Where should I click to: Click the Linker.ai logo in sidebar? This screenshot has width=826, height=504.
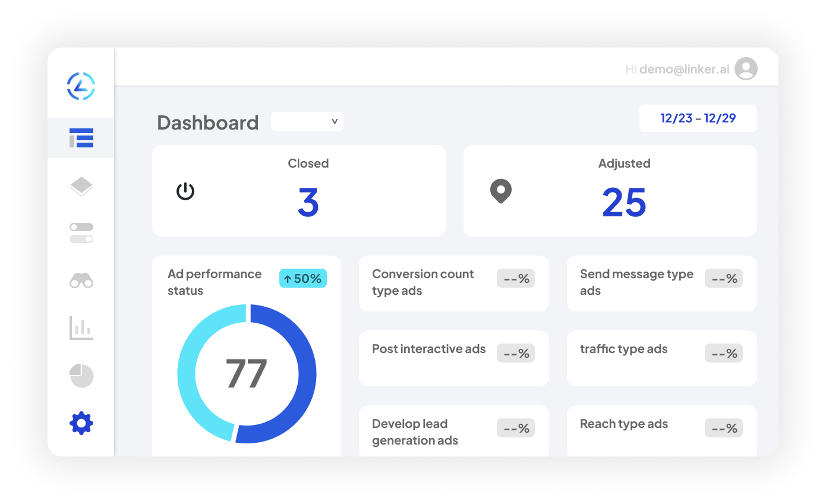(81, 86)
